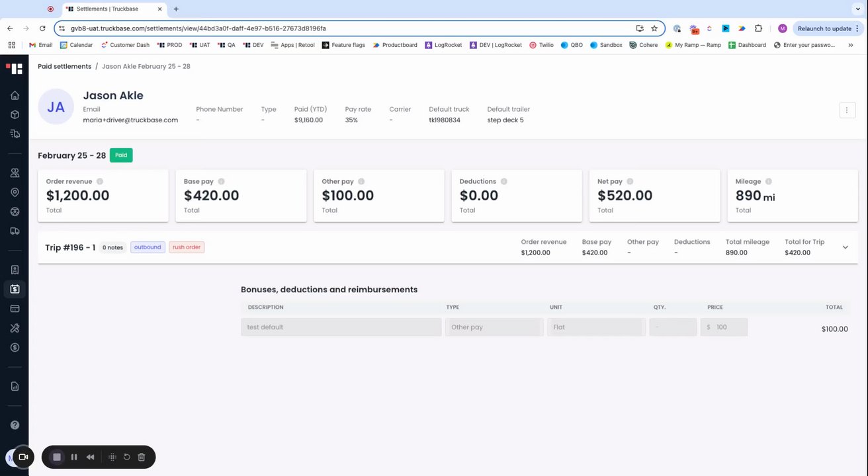This screenshot has width=868, height=476.
Task: Open the help question mark icon
Action: 15,425
